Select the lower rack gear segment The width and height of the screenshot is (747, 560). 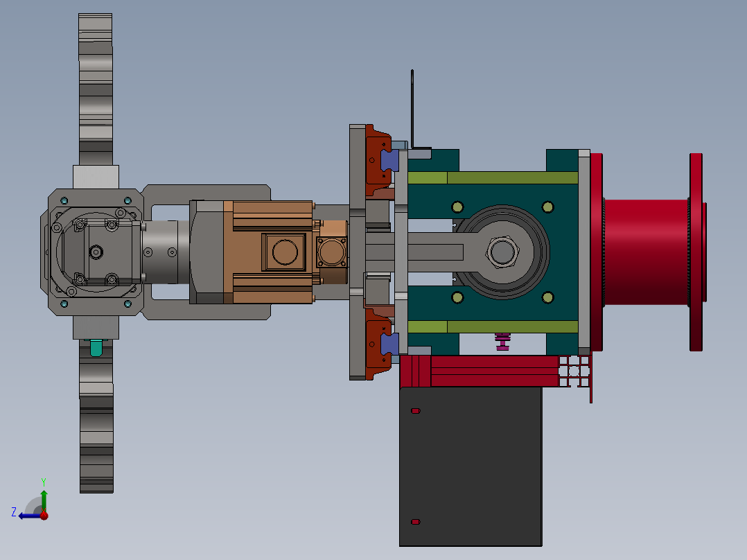point(97,416)
